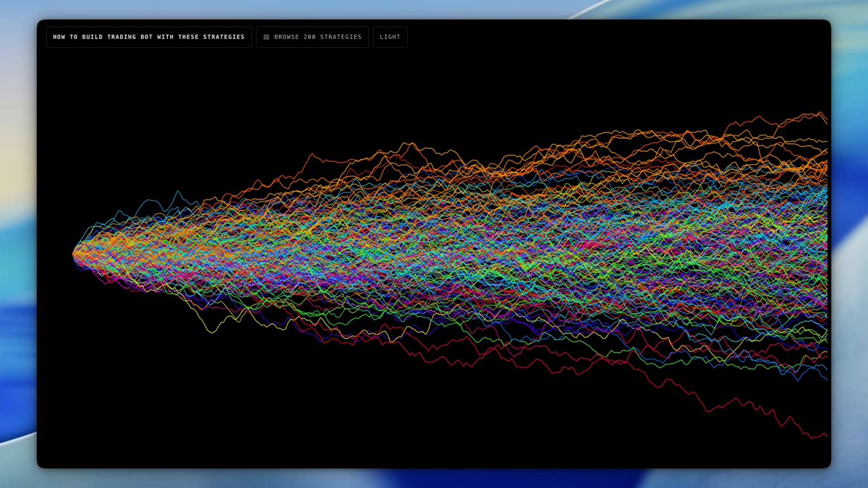This screenshot has width=868, height=488.
Task: Click the word 'Strategies' in the Browse button
Action: pyautogui.click(x=339, y=37)
